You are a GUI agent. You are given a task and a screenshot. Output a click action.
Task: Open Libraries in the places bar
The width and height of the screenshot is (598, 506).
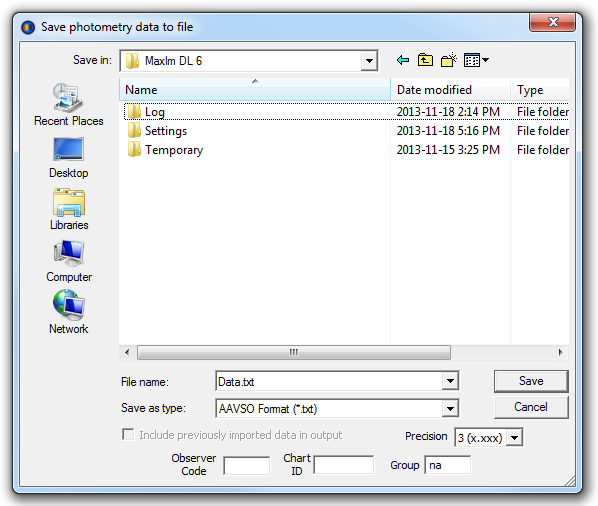pyautogui.click(x=69, y=209)
